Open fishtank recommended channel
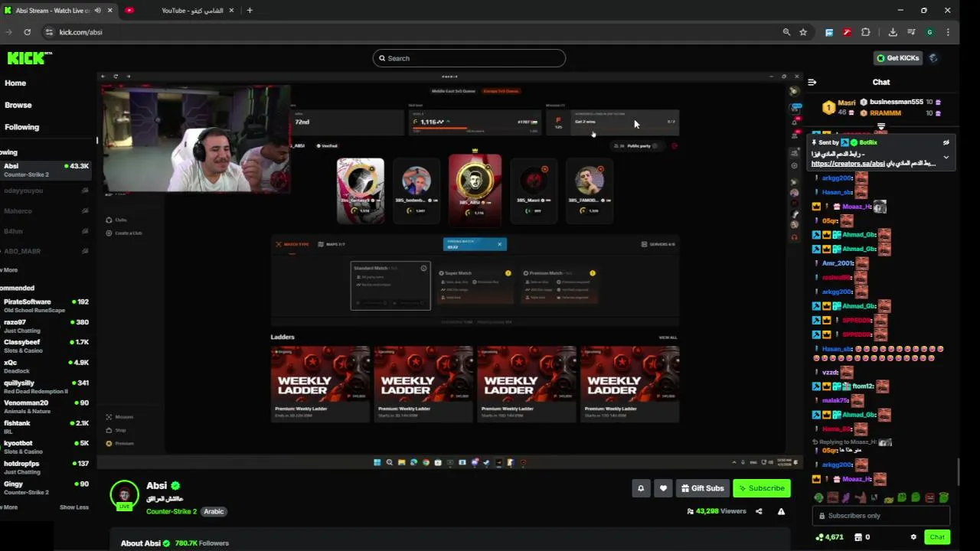This screenshot has height=551, width=980. [x=46, y=427]
